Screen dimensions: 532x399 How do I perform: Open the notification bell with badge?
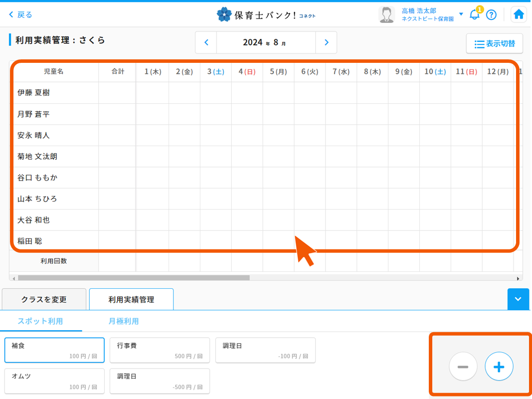[475, 14]
